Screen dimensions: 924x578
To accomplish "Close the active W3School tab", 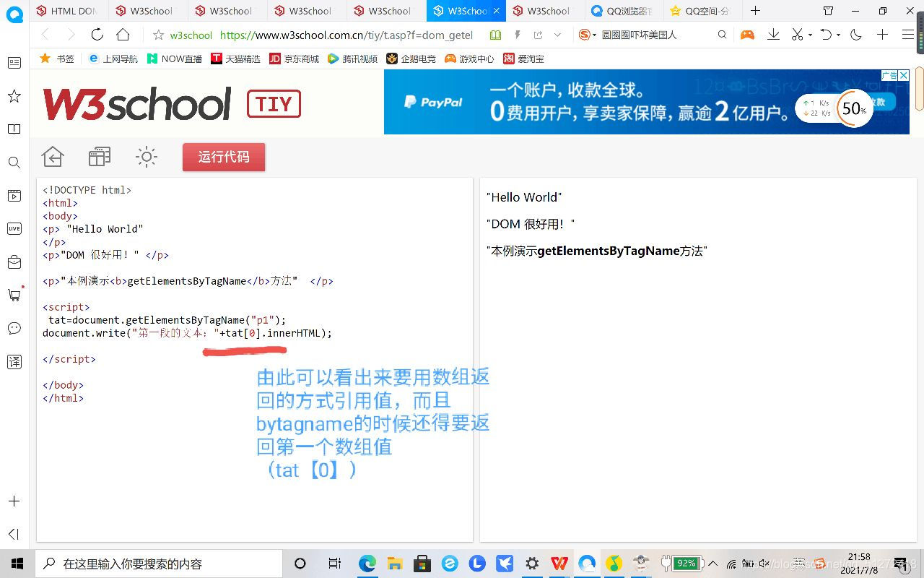I will point(496,11).
